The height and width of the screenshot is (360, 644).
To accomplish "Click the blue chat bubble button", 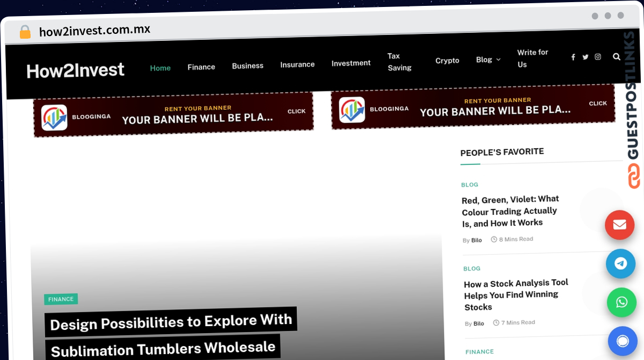I will (x=623, y=341).
